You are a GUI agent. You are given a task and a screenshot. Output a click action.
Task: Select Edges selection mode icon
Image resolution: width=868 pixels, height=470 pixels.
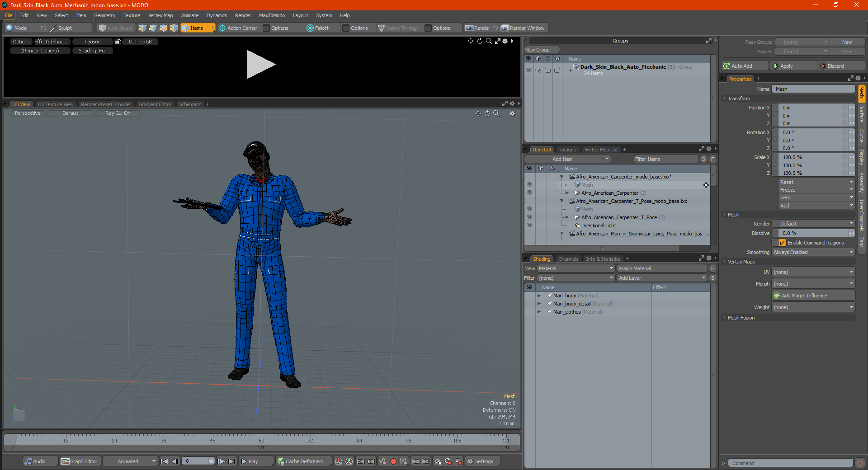(x=153, y=28)
